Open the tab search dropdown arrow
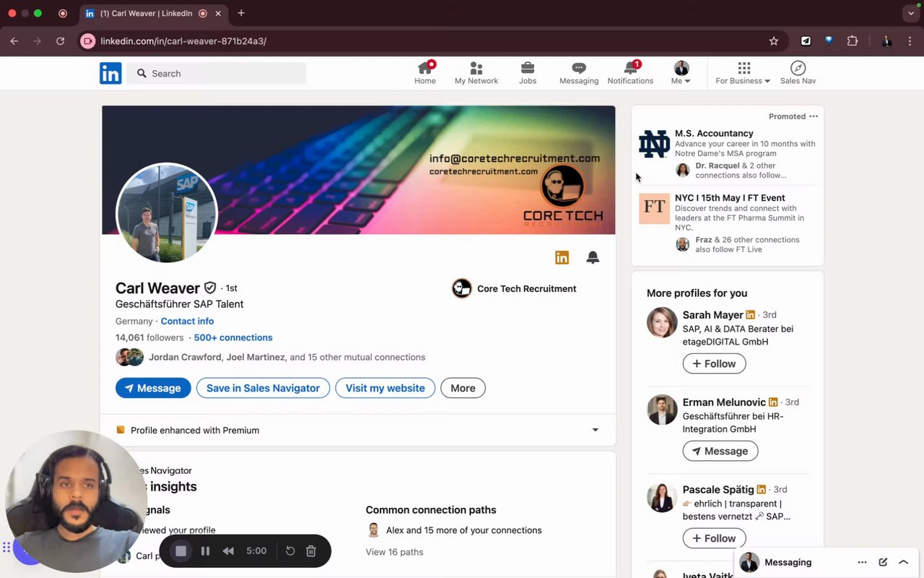Viewport: 924px width, 578px height. [911, 13]
